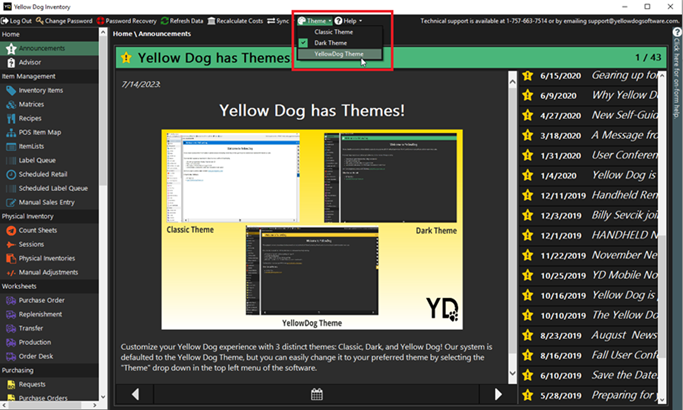Open Announcements in the sidebar
The width and height of the screenshot is (683, 410).
pos(49,48)
